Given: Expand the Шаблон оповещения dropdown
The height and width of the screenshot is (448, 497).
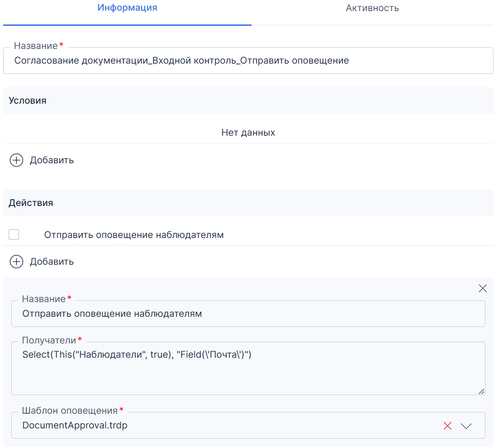Looking at the screenshot, I should [x=466, y=426].
